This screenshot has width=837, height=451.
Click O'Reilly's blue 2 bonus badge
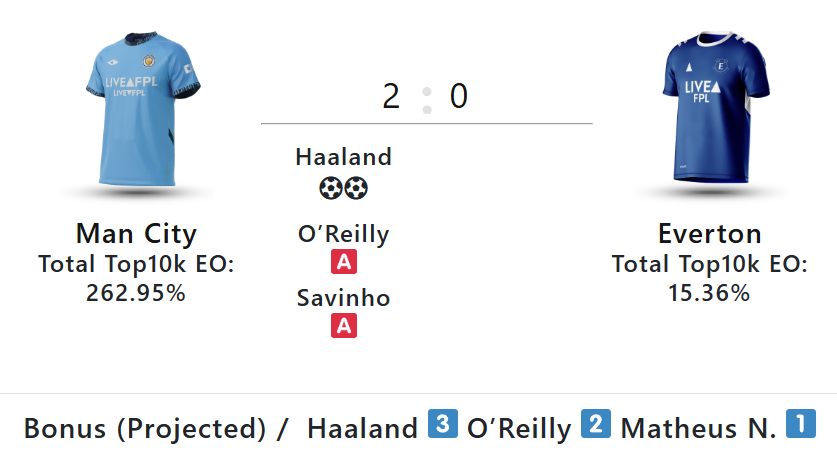click(595, 425)
